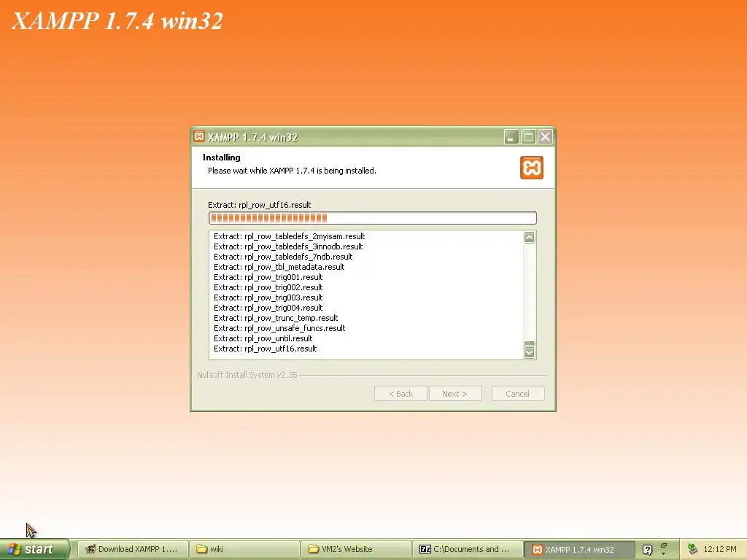747x560 pixels.
Task: Click the current extract status label above progress bar
Action: tap(259, 205)
